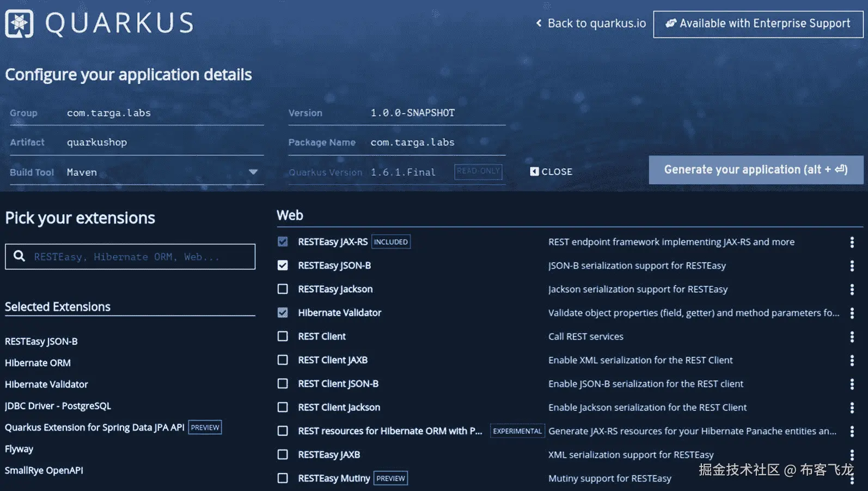
Task: Click Available with Enterprise Support button
Action: tap(758, 24)
